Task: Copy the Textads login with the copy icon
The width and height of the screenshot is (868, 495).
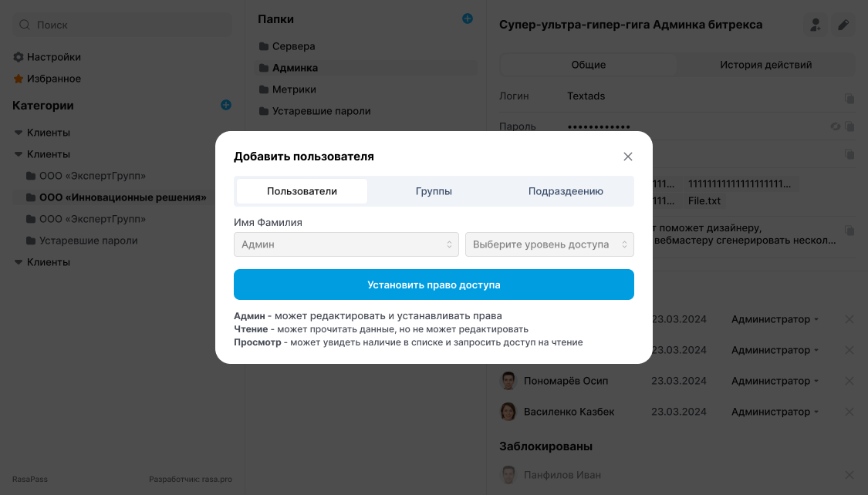Action: 849,96
